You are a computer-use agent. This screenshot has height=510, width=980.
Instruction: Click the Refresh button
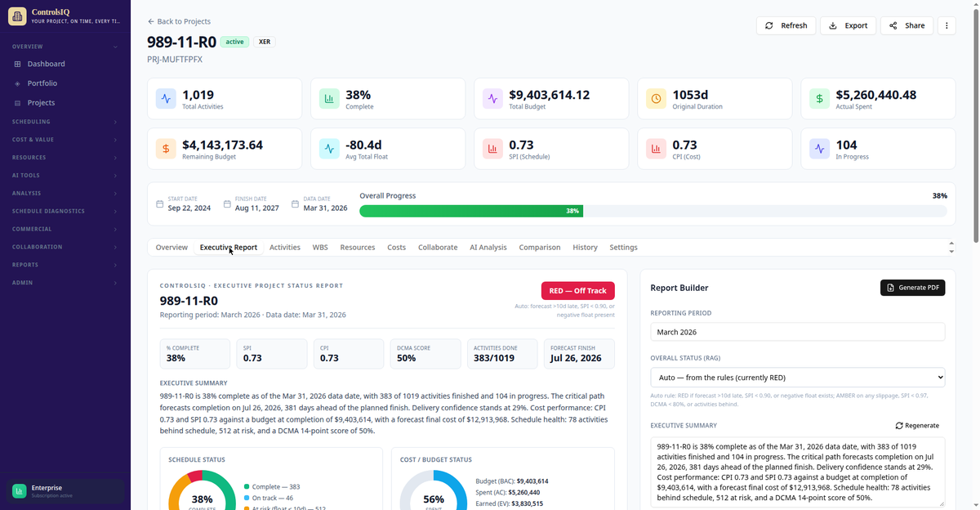[x=786, y=25]
